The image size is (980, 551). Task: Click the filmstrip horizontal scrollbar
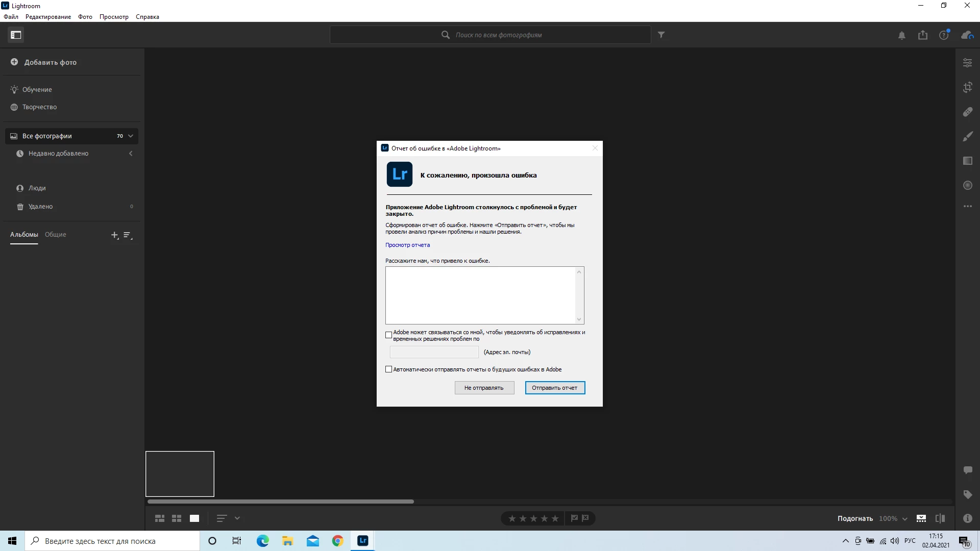(x=281, y=502)
